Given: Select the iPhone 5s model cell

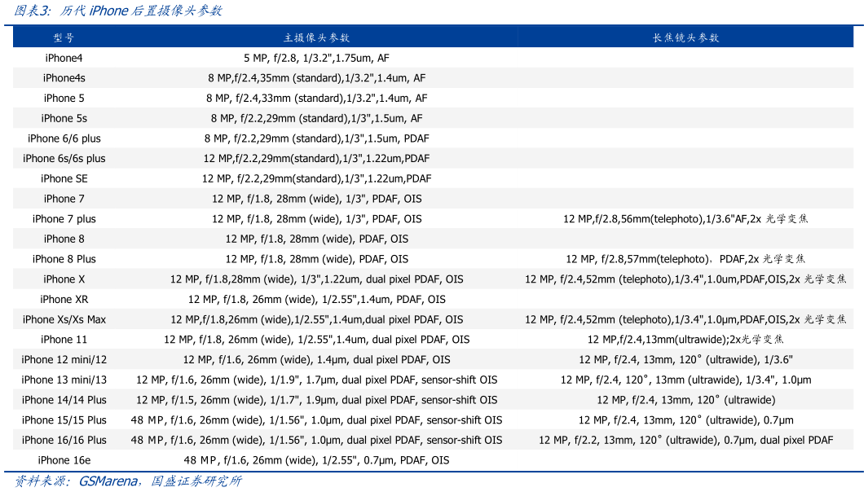Looking at the screenshot, I should tap(64, 118).
